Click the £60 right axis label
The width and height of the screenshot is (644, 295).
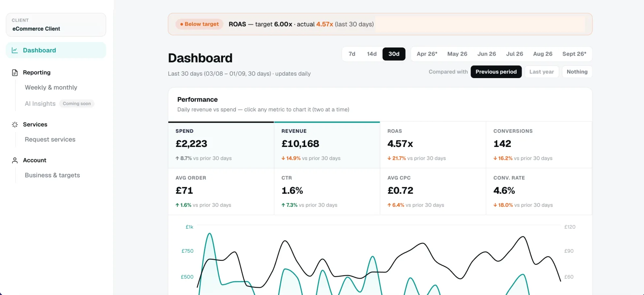click(x=569, y=277)
